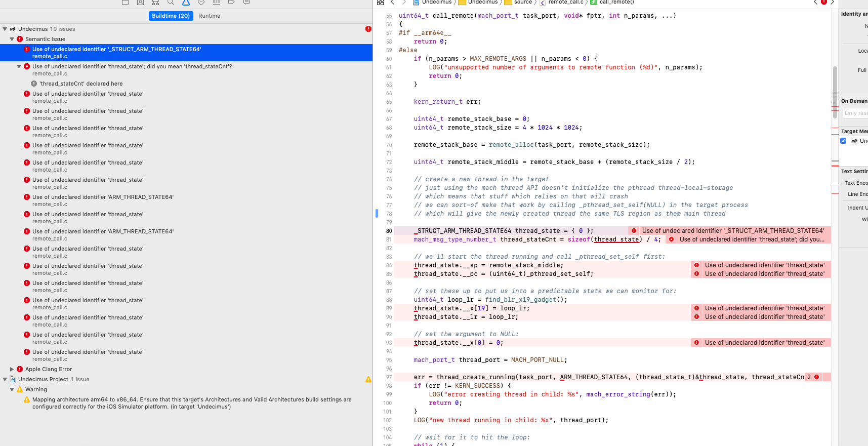Click the red error badge in jump bar
The width and height of the screenshot is (868, 446).
pyautogui.click(x=824, y=2)
